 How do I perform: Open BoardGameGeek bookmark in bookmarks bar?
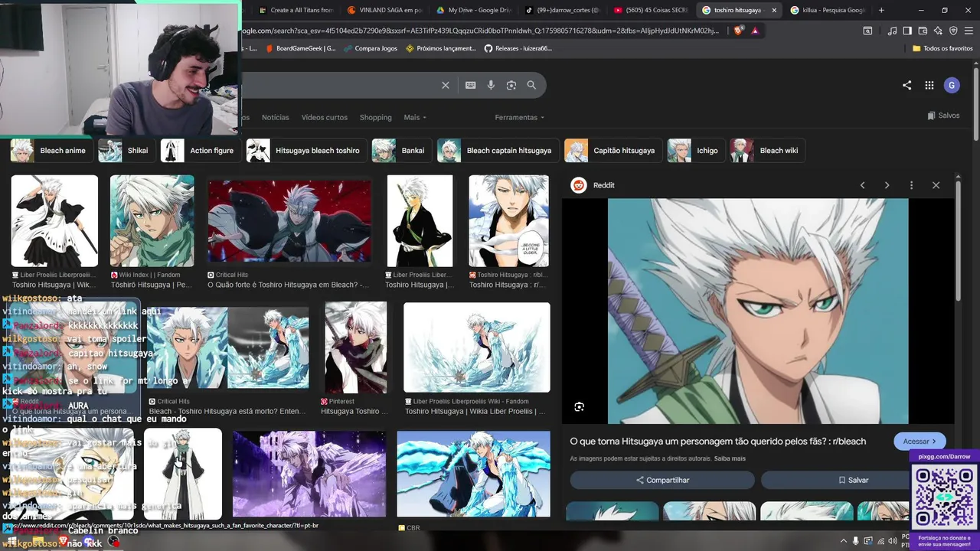pyautogui.click(x=300, y=48)
